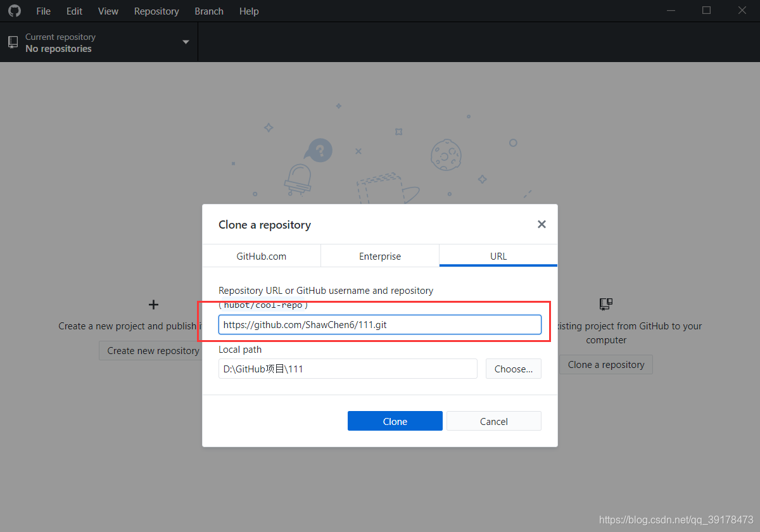Open the Repository menu

pos(156,11)
